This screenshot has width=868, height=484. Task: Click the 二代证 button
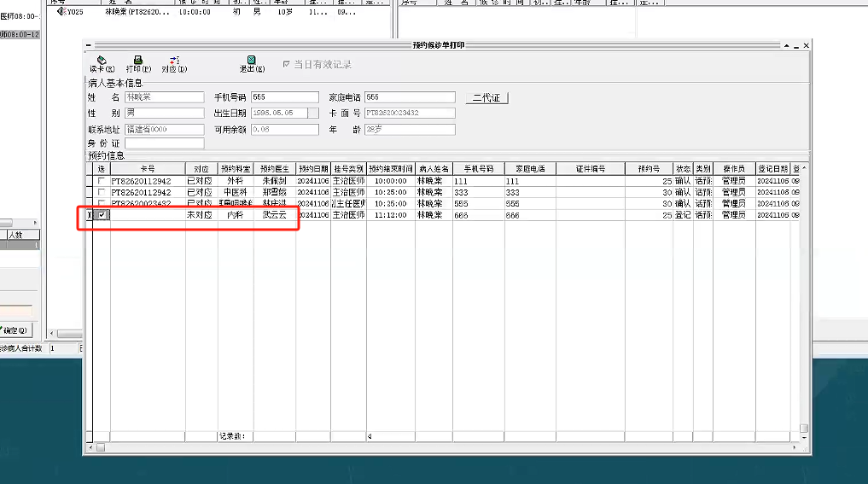pyautogui.click(x=486, y=98)
